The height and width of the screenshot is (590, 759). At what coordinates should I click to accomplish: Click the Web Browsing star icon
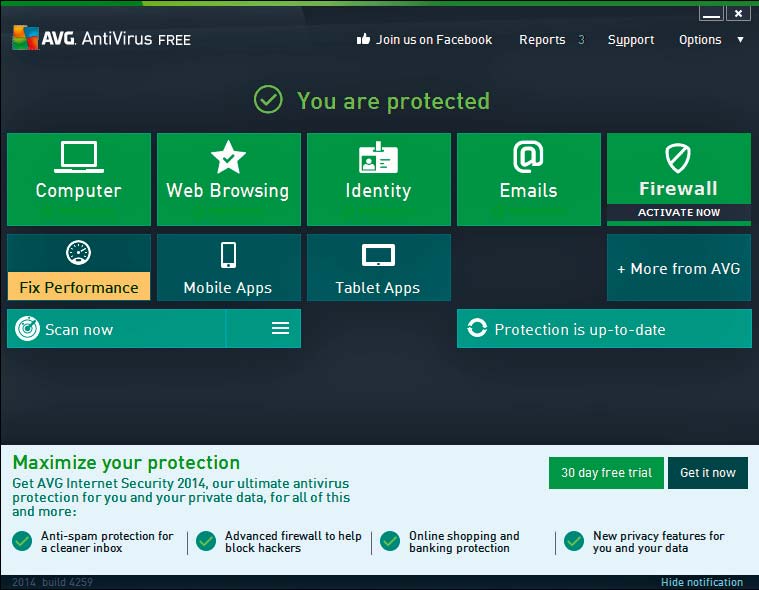tap(228, 157)
